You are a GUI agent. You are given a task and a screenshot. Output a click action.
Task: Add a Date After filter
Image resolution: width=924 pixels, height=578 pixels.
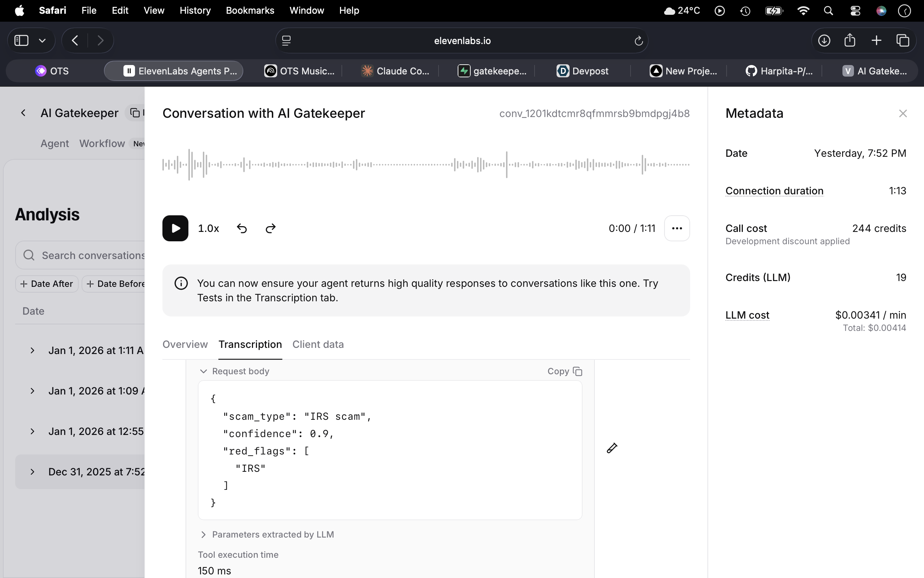(47, 284)
